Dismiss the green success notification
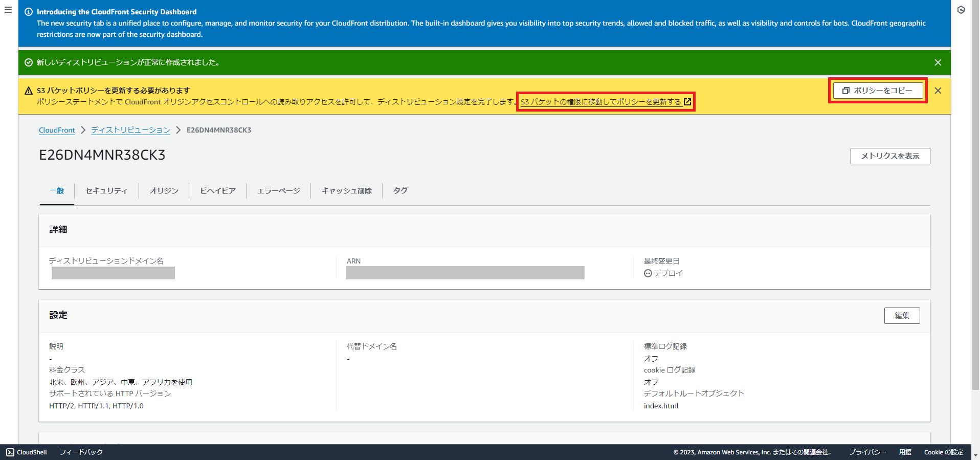This screenshot has width=980, height=460. [x=938, y=62]
